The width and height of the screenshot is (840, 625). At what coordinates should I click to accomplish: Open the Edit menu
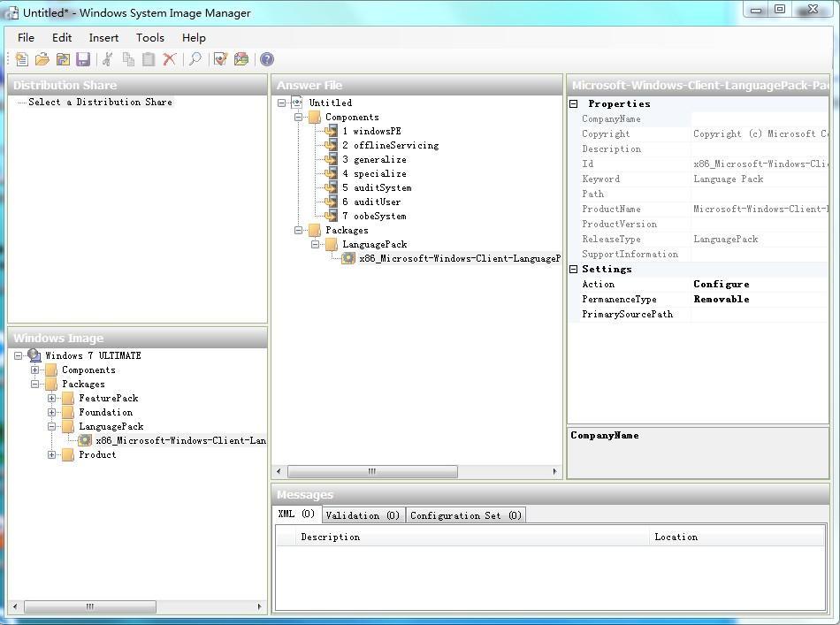[x=62, y=37]
